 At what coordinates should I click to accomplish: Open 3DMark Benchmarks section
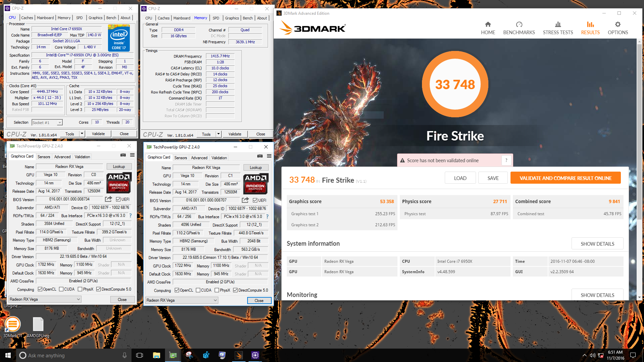coord(519,28)
